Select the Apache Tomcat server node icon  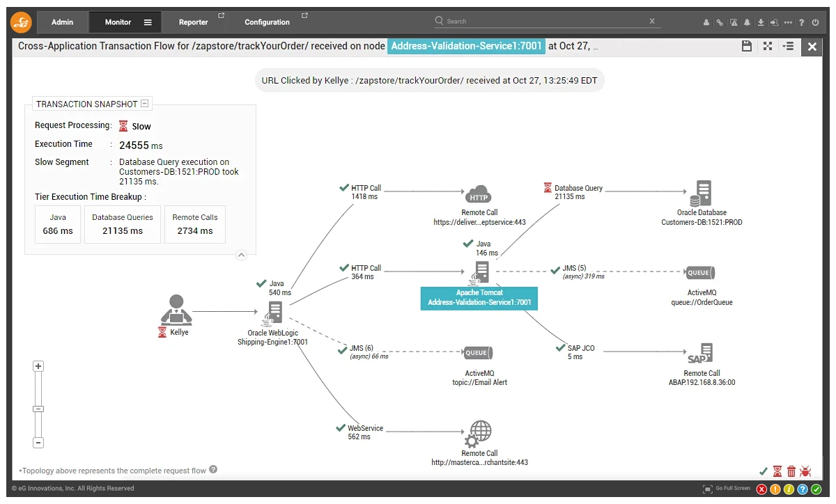click(x=479, y=274)
